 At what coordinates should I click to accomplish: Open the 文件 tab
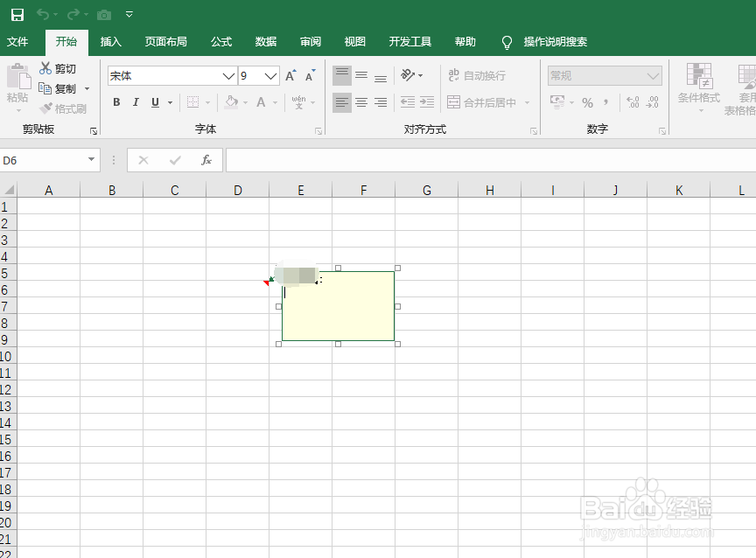point(17,42)
